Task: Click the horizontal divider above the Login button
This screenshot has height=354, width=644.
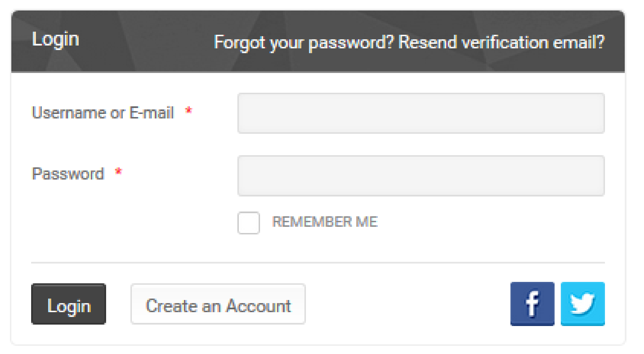Action: (x=318, y=263)
